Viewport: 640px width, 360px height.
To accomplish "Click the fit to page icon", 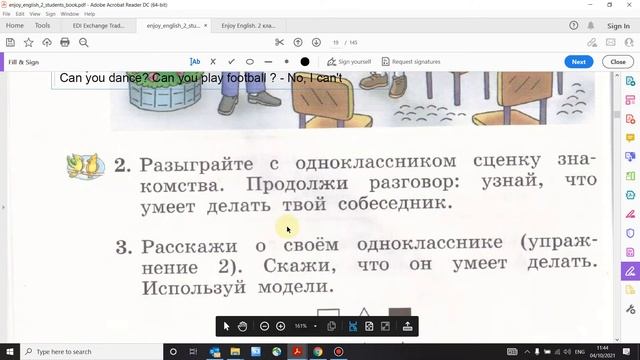I will (369, 326).
